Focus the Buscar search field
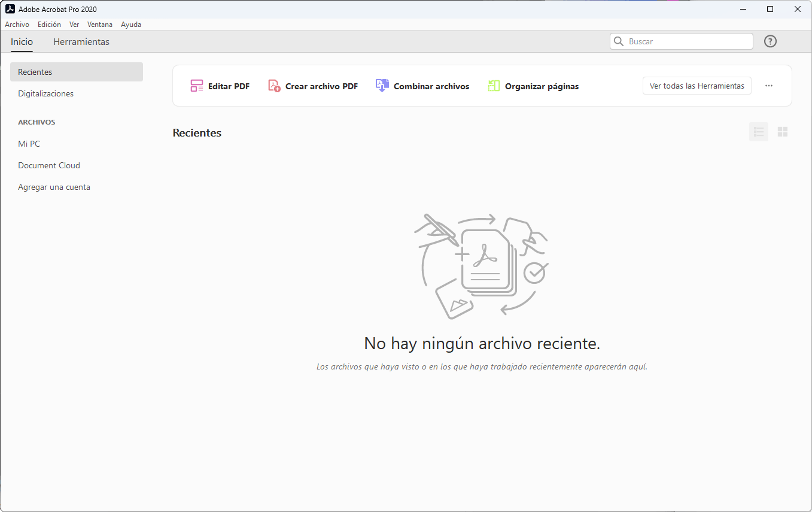The image size is (812, 512). pos(682,41)
